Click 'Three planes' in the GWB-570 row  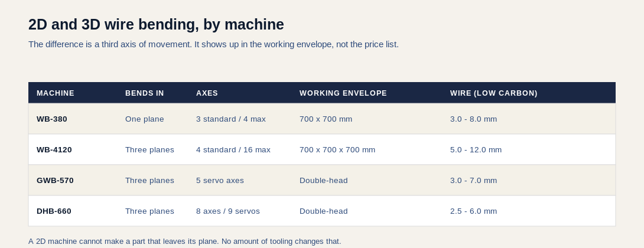[x=149, y=181]
